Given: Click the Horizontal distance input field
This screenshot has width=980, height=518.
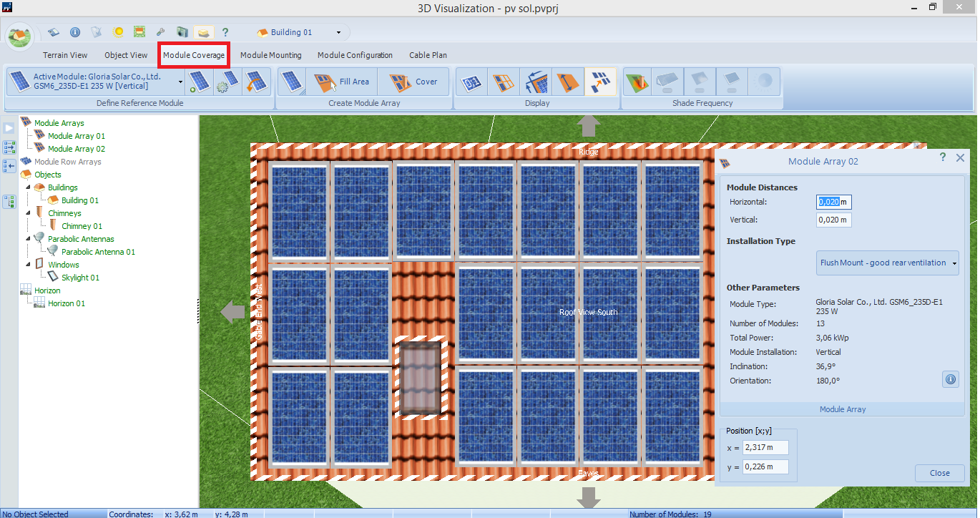Looking at the screenshot, I should (834, 202).
